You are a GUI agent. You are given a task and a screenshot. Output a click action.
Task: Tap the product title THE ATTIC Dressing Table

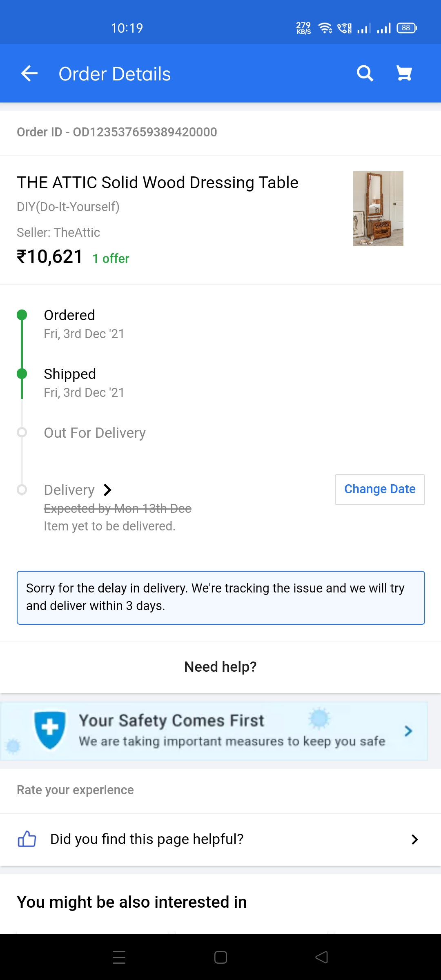pyautogui.click(x=158, y=183)
